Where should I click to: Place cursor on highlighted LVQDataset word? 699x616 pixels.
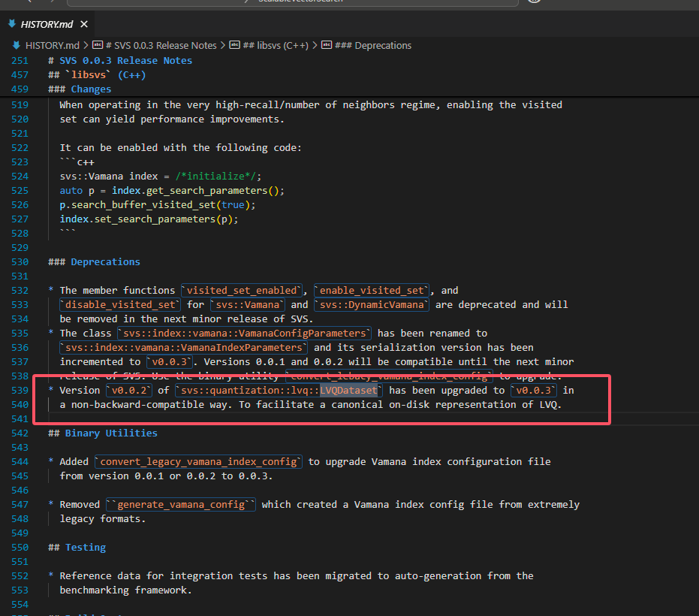pyautogui.click(x=349, y=391)
